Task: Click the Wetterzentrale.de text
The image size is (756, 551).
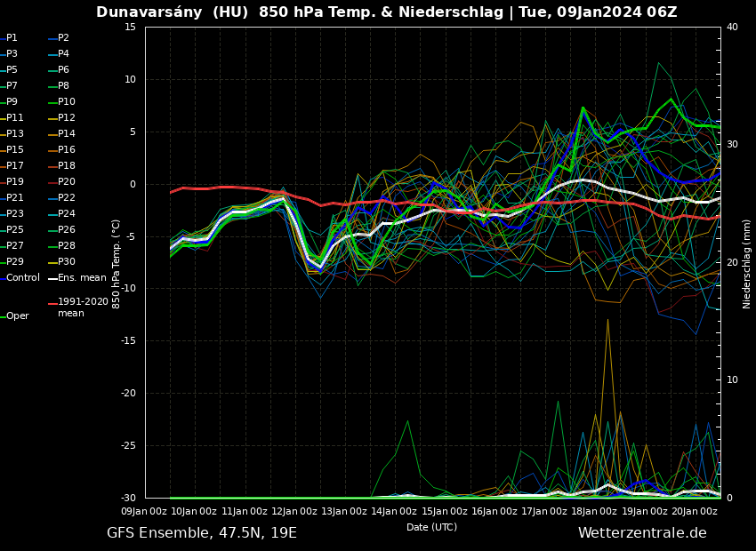Action: pos(642,533)
